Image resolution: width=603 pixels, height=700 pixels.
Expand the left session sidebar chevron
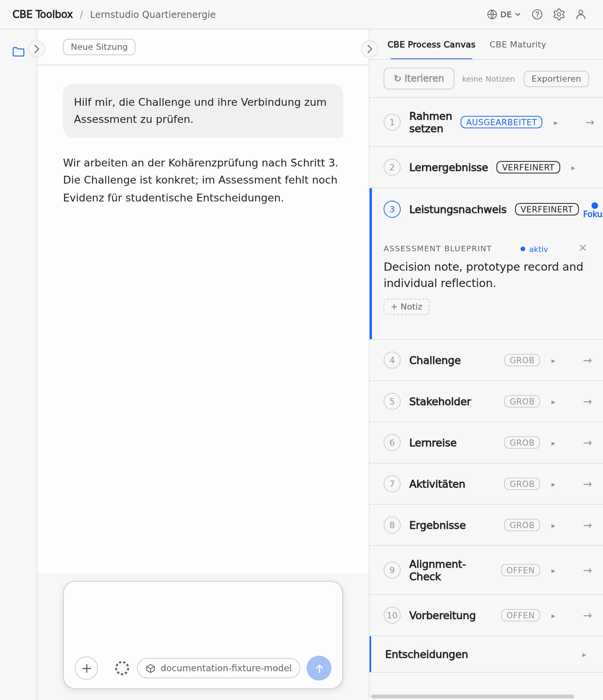(37, 49)
